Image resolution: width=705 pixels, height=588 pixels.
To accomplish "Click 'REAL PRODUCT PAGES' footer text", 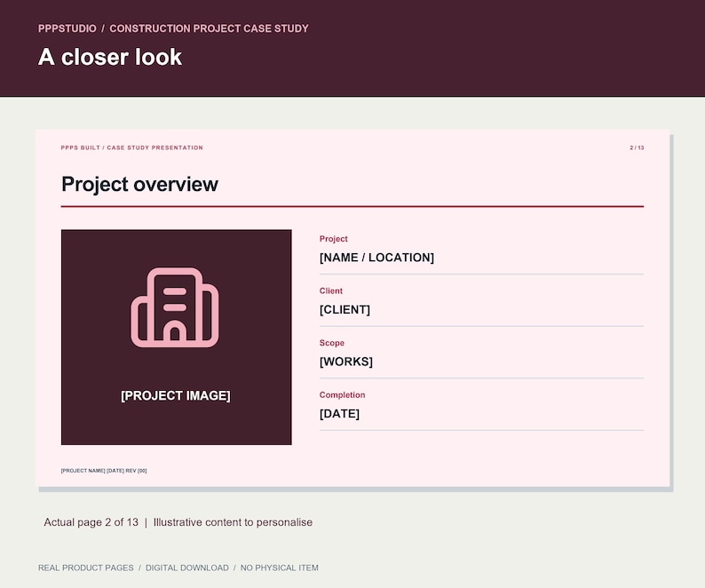I will [x=86, y=568].
